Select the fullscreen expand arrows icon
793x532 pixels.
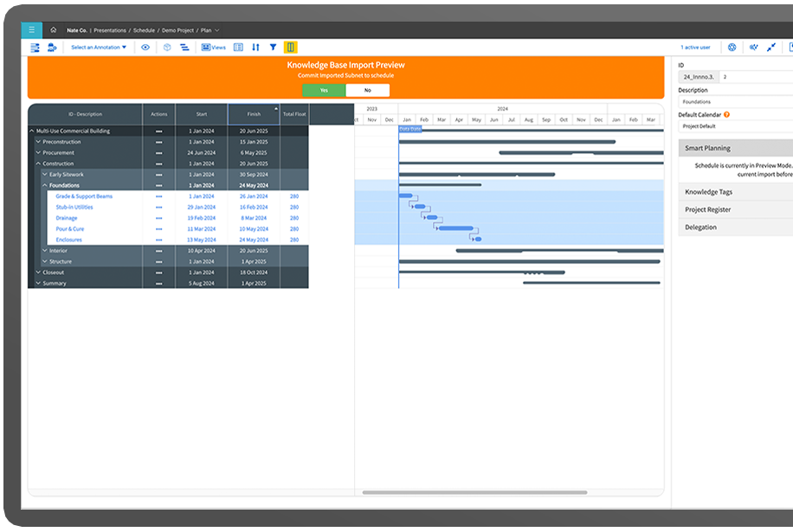pyautogui.click(x=769, y=48)
